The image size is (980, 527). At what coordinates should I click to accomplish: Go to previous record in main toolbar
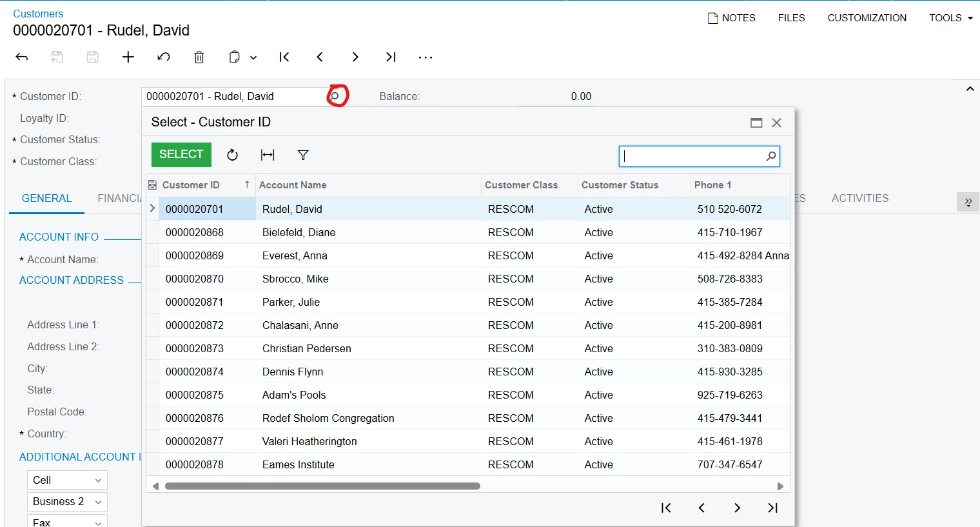point(320,57)
